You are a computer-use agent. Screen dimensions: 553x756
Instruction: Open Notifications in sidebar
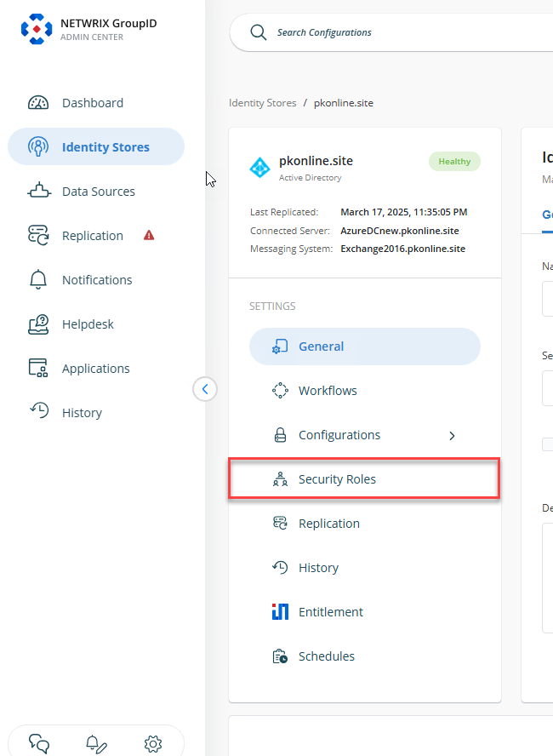point(96,280)
